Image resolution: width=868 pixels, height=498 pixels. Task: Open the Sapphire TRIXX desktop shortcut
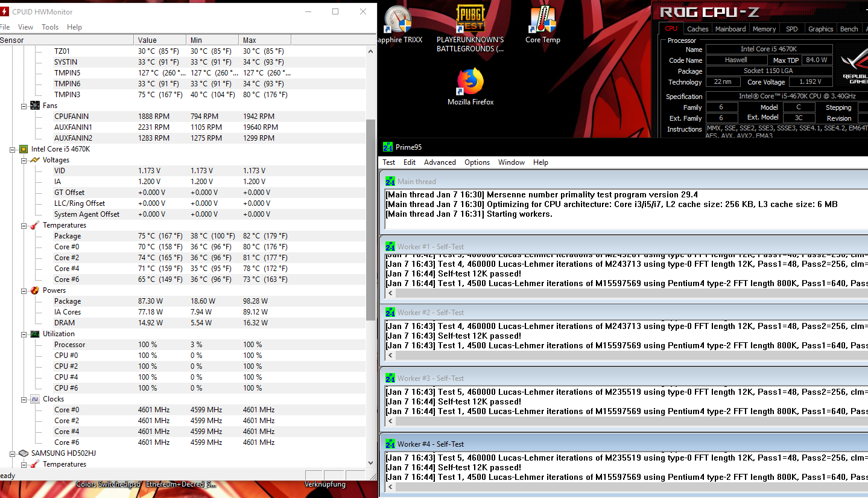(x=399, y=24)
